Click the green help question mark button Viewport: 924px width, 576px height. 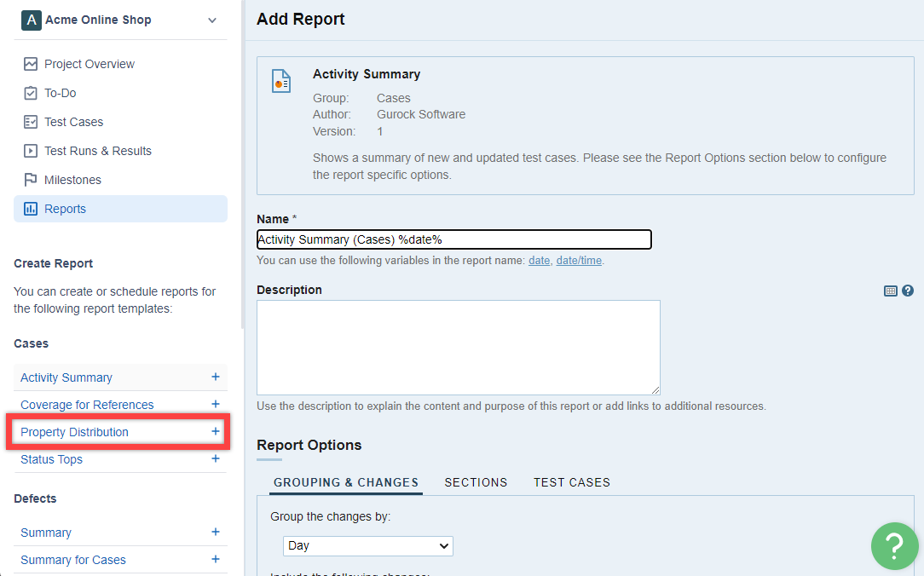tap(894, 545)
